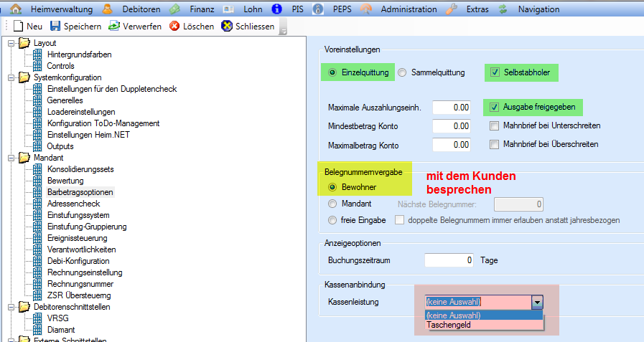Open the Debitoren menu
The image size is (644, 342).
coord(141,9)
